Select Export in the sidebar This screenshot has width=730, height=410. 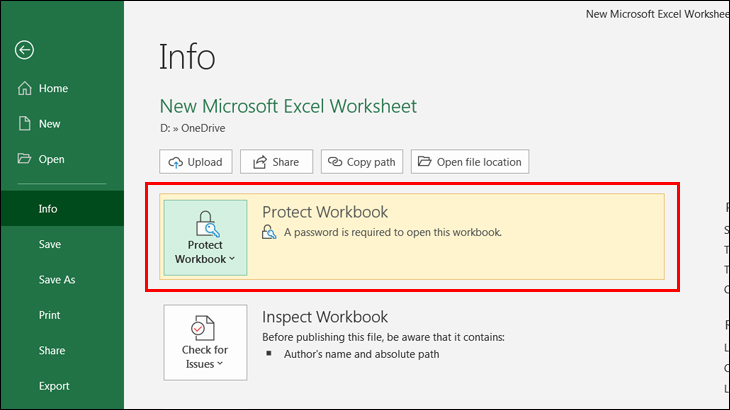54,386
